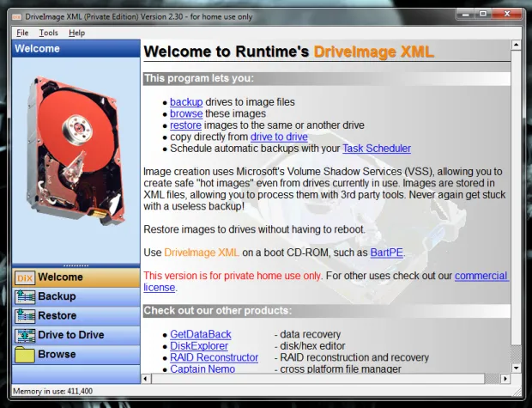This screenshot has height=408, width=532.
Task: Click the vertical scrollbar down arrow
Action: click(517, 368)
